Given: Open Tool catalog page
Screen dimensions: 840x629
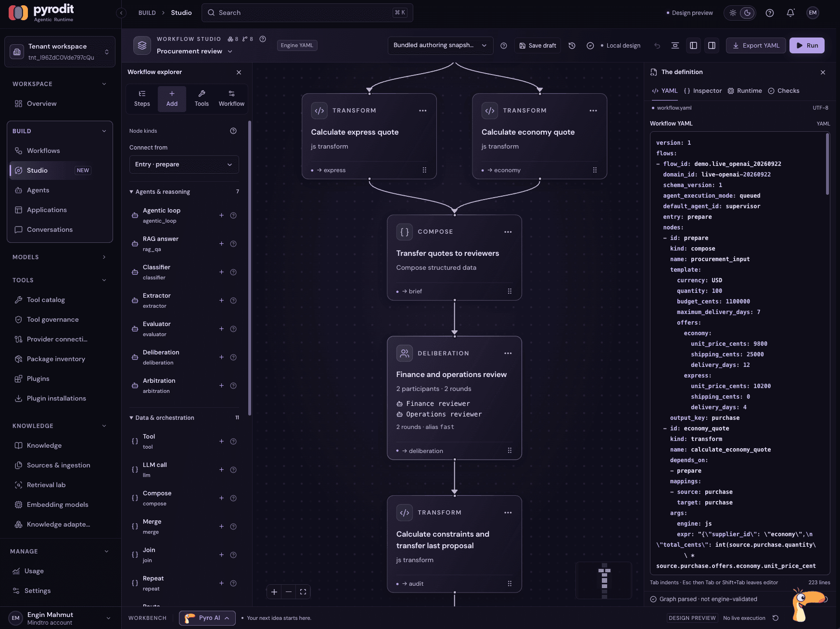Looking at the screenshot, I should 60,300.
